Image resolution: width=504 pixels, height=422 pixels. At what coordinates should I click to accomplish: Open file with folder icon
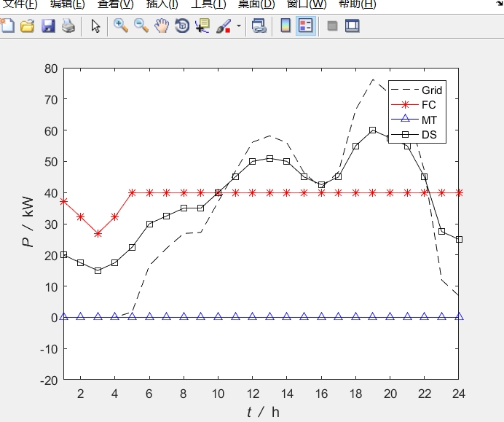click(x=28, y=26)
